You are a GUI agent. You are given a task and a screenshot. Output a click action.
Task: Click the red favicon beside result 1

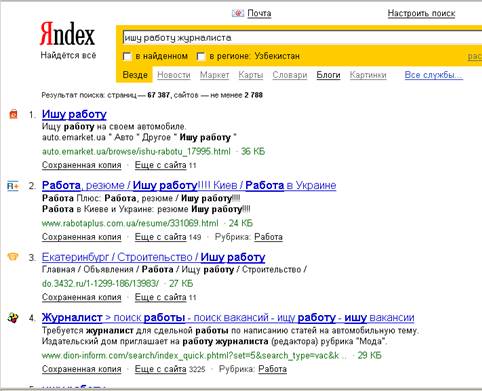coord(13,114)
